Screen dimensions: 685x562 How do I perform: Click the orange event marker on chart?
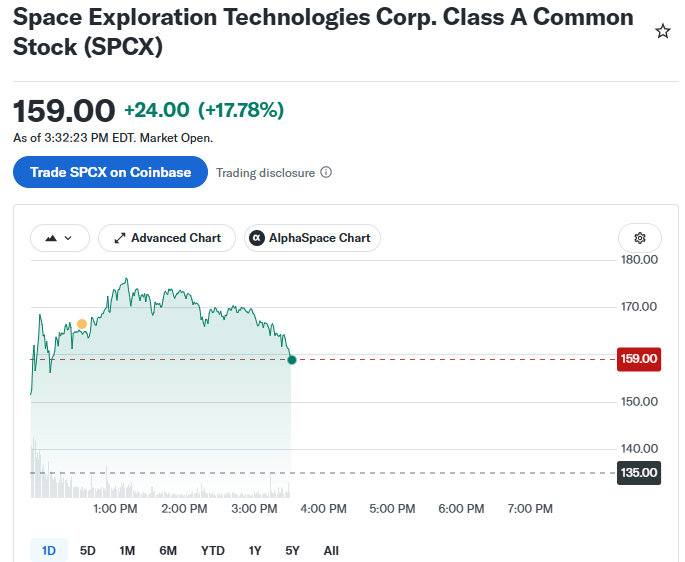[x=82, y=324]
